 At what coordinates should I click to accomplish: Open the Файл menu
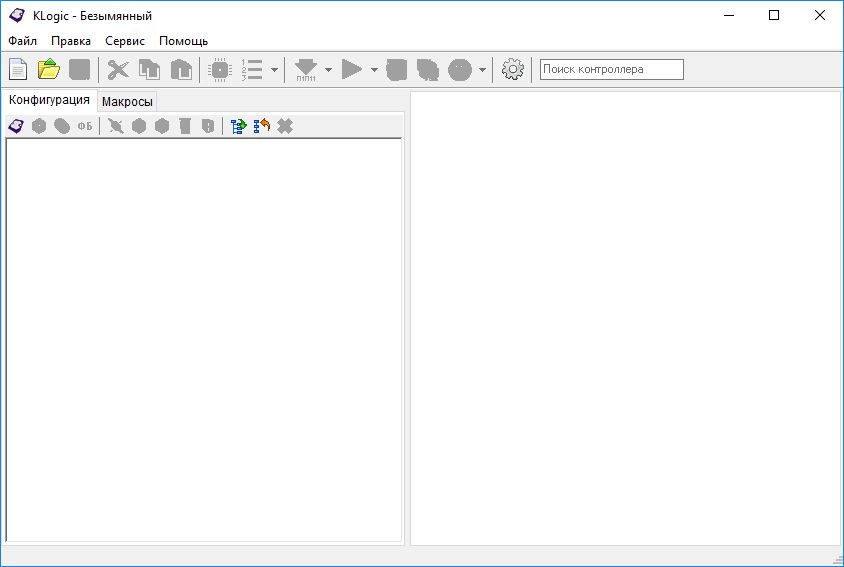tap(22, 41)
